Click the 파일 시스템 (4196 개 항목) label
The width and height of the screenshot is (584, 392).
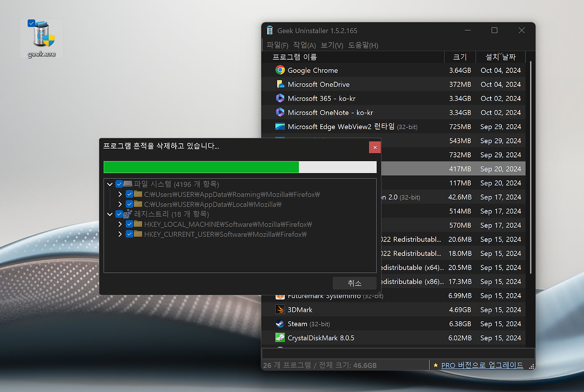point(177,184)
